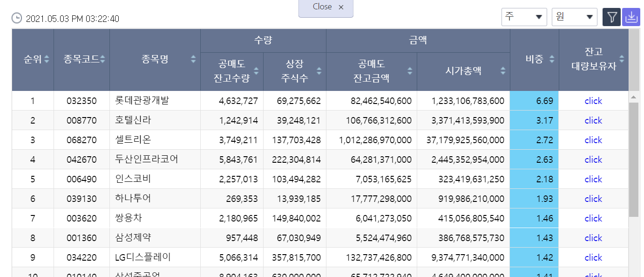
Task: Click stock code 008770
Action: [81, 120]
